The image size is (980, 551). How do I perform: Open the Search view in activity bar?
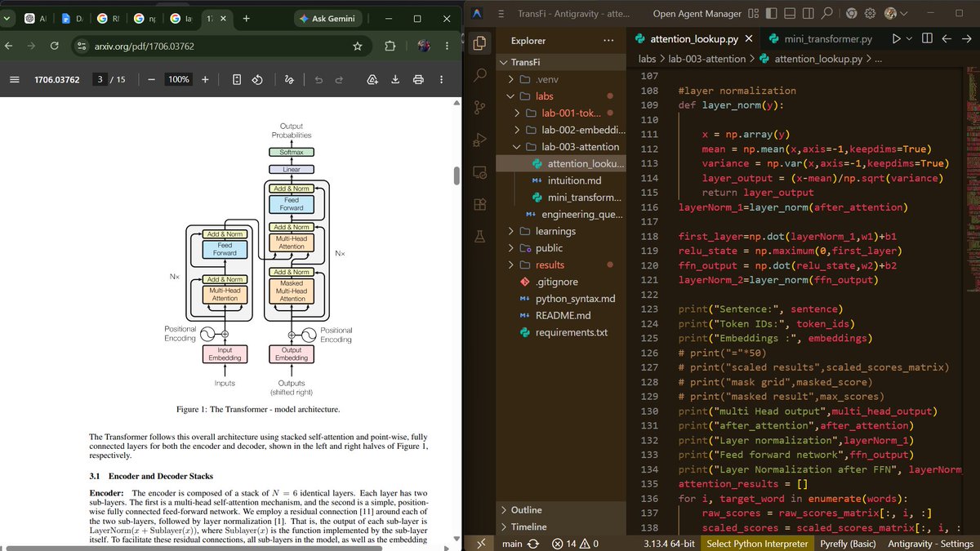point(480,74)
